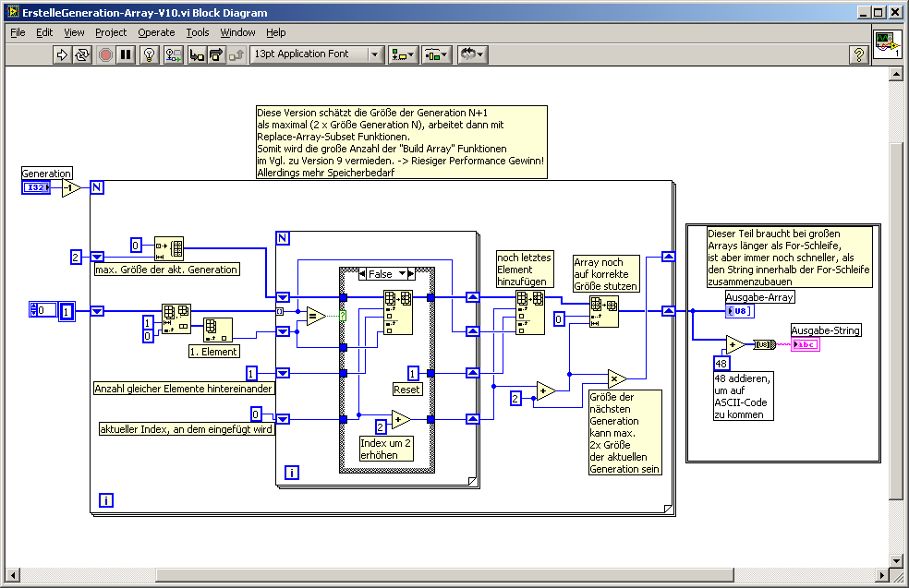Click the Pause button in toolbar
This screenshot has height=588, width=909.
[126, 55]
